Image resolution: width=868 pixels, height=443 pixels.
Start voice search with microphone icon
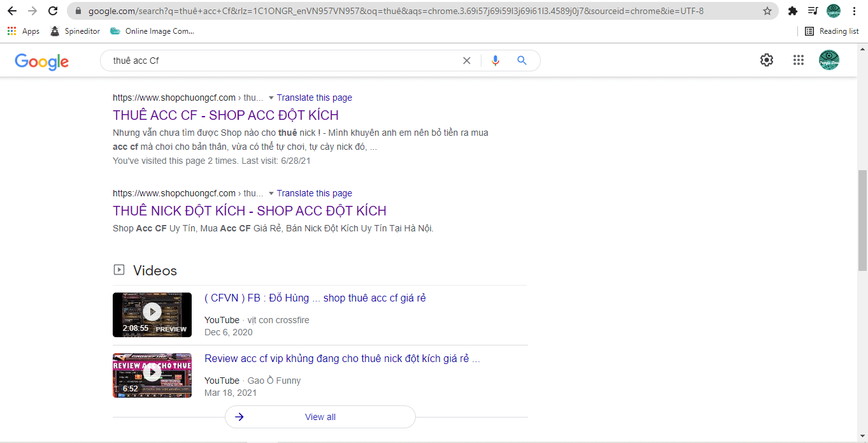(x=495, y=61)
